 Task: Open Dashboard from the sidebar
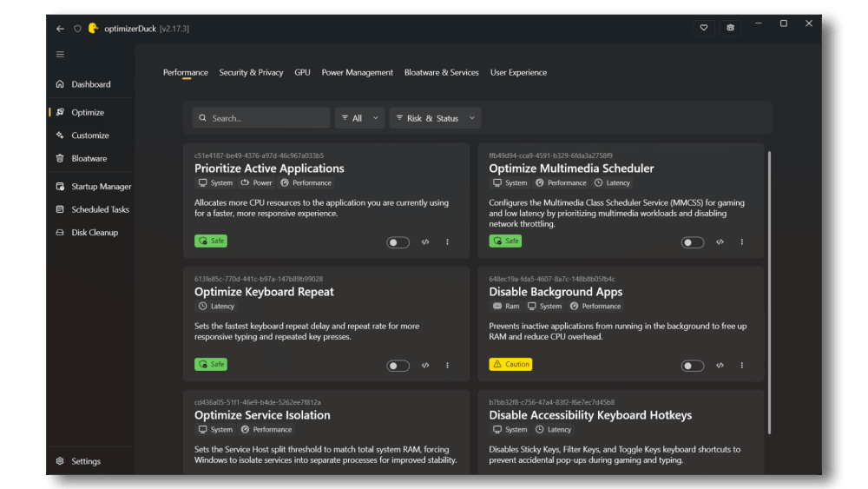(91, 84)
